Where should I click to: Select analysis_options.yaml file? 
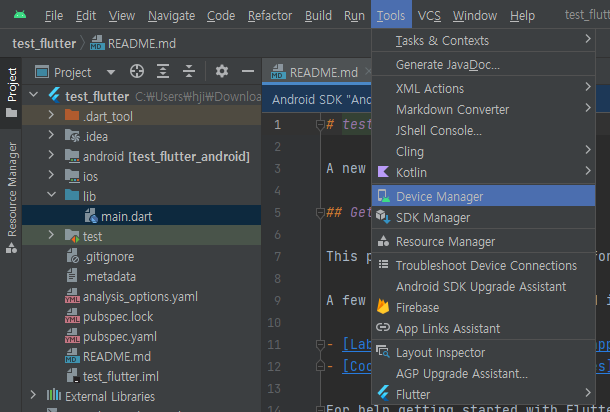(x=140, y=296)
